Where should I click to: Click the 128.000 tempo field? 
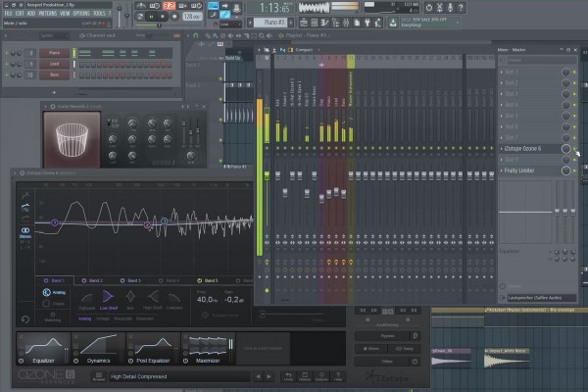(192, 17)
